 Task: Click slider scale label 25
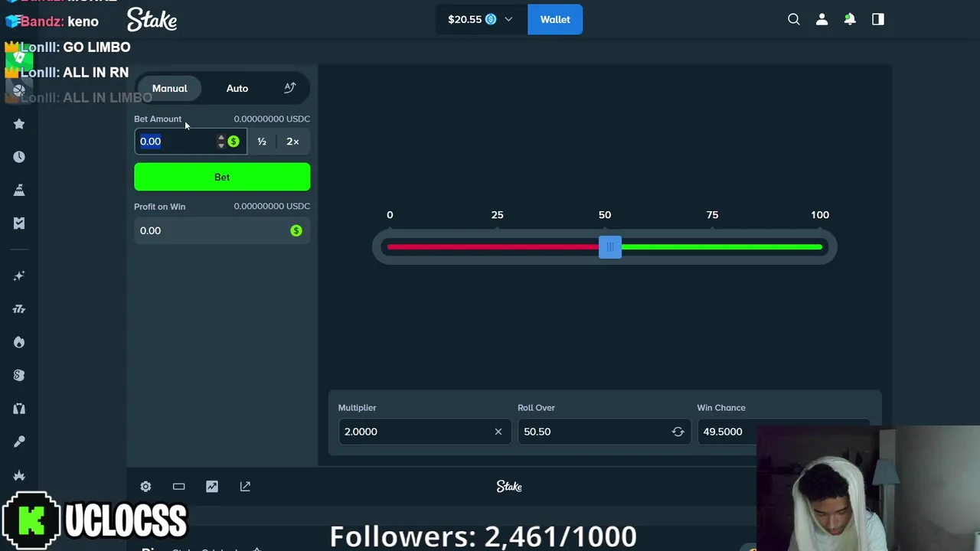[498, 215]
